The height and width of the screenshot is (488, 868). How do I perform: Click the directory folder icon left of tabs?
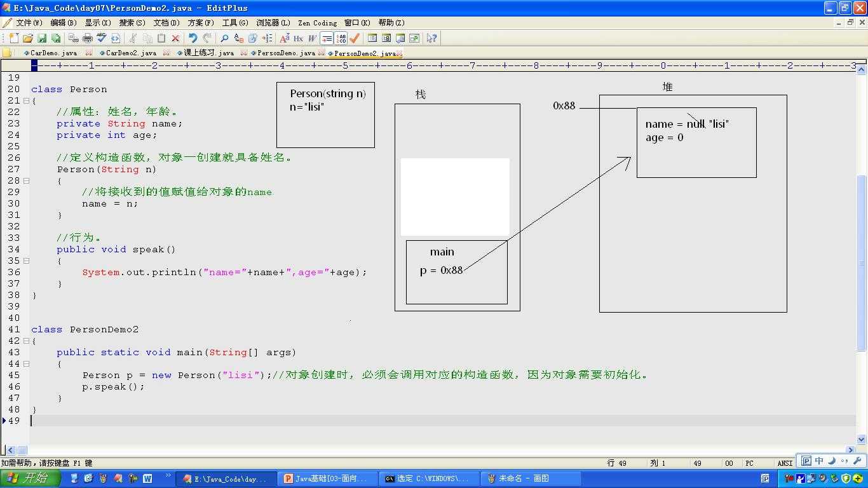point(8,53)
